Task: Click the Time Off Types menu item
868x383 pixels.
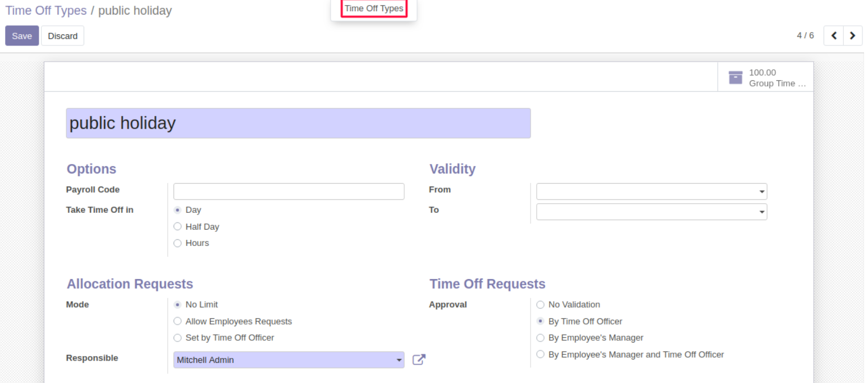Action: [374, 8]
